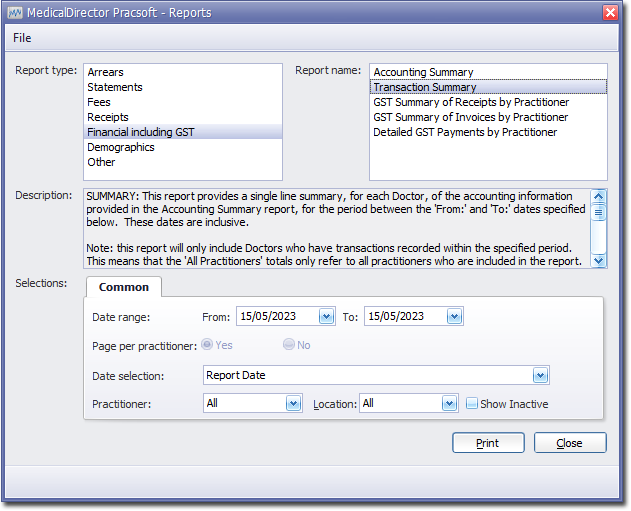Switch to the Common tab

124,287
